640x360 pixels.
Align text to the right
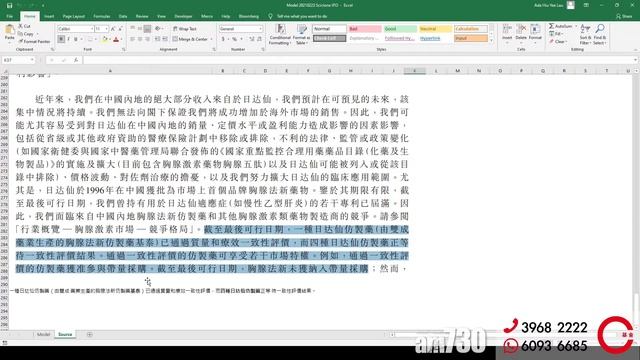click(x=147, y=39)
